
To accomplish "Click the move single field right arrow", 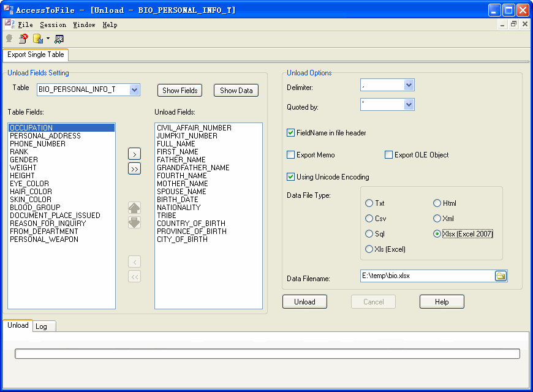I will [x=134, y=154].
